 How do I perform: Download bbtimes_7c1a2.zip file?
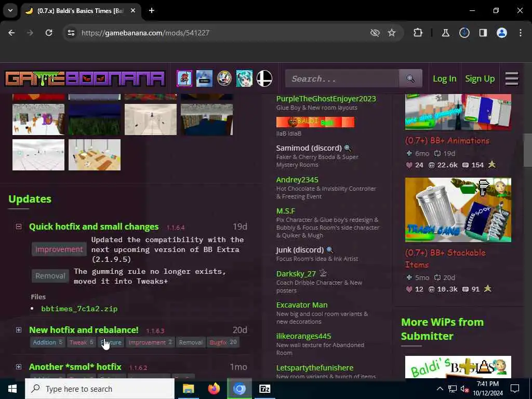(79, 309)
